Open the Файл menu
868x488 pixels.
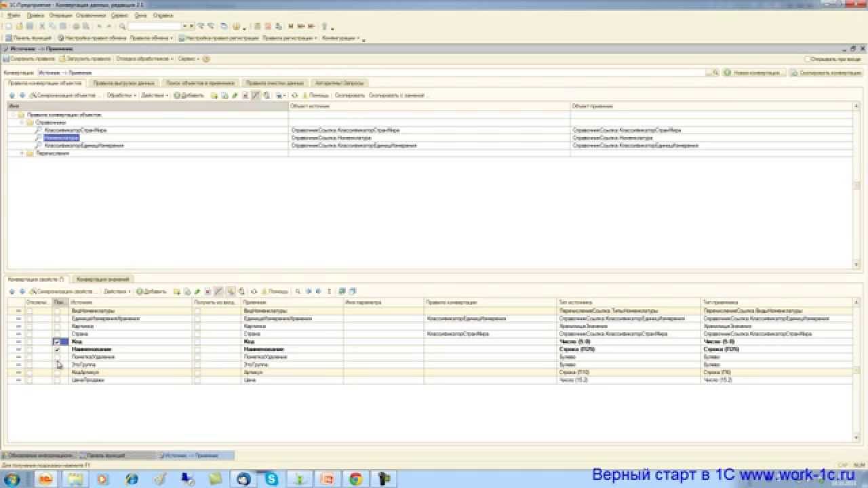[x=14, y=15]
